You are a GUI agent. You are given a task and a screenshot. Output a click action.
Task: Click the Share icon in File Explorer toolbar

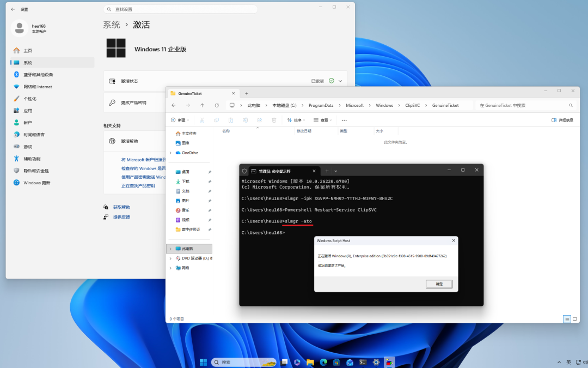click(260, 120)
